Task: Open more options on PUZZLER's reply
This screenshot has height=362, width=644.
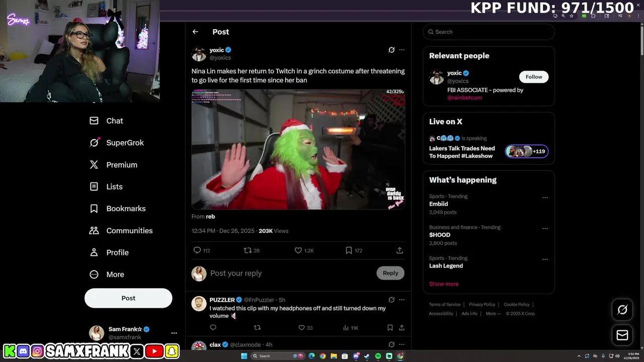Action: (401, 300)
